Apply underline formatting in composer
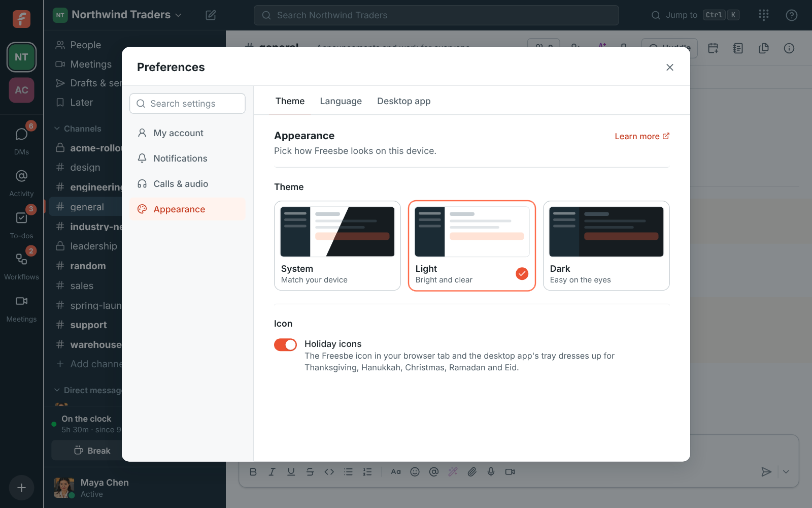This screenshot has width=812, height=508. (291, 472)
